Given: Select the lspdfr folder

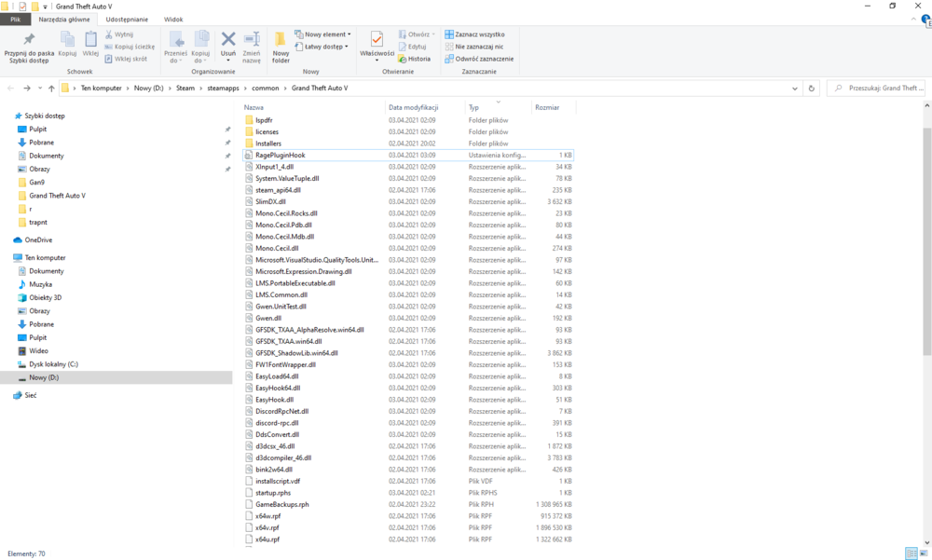Looking at the screenshot, I should 408,120.
